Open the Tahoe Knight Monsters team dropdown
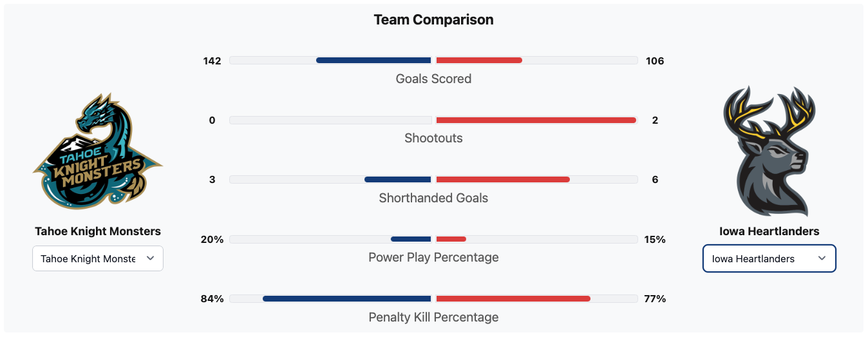This screenshot has width=868, height=337. point(98,258)
